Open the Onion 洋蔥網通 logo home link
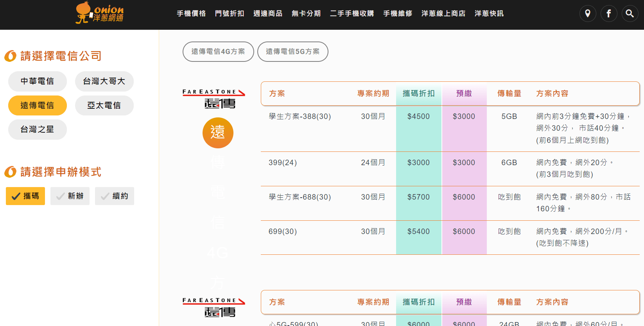 100,13
